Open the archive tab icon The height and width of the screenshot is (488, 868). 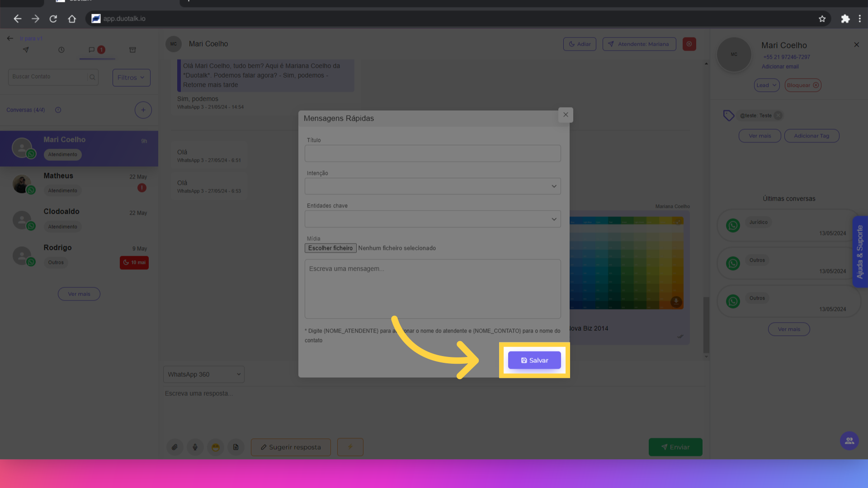[132, 50]
